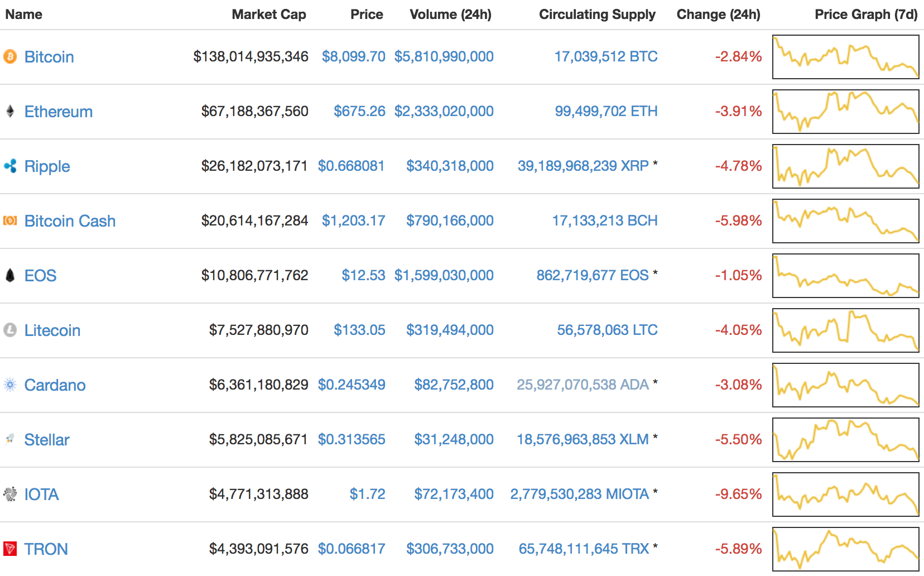Click the gray Litecoin logo icon
The height and width of the screenshot is (576, 924).
point(10,330)
